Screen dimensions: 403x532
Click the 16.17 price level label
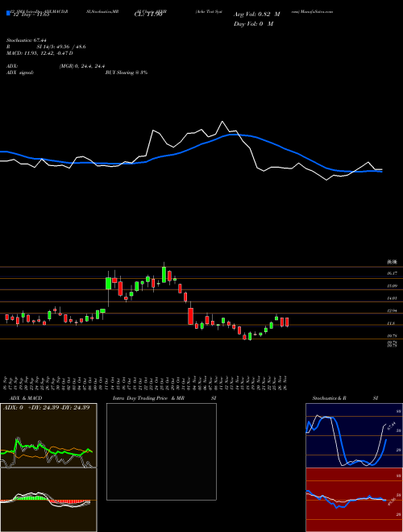[x=393, y=273]
